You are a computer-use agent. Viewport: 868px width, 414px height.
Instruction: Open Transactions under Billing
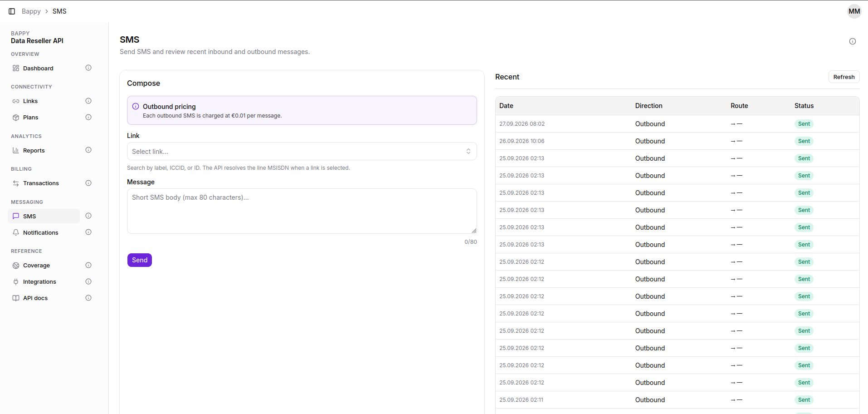tap(44, 183)
